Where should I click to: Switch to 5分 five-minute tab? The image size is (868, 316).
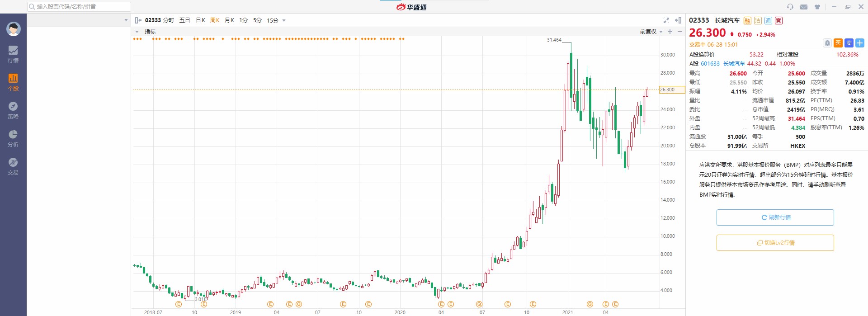(257, 20)
